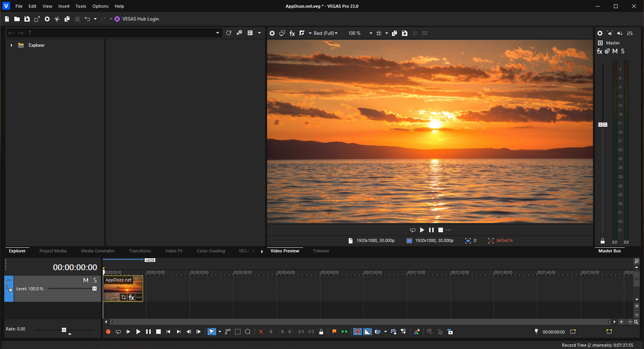Select the Zoom Edit tool
The height and width of the screenshot is (349, 644).
248,332
